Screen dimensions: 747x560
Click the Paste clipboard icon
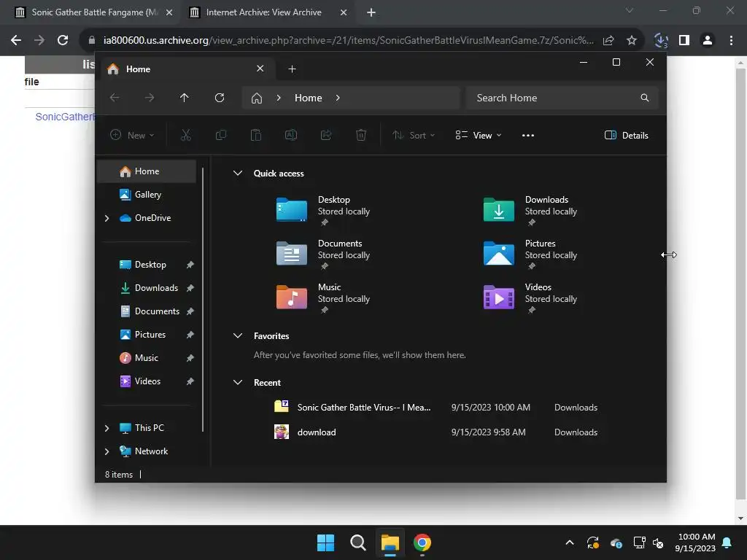point(256,135)
